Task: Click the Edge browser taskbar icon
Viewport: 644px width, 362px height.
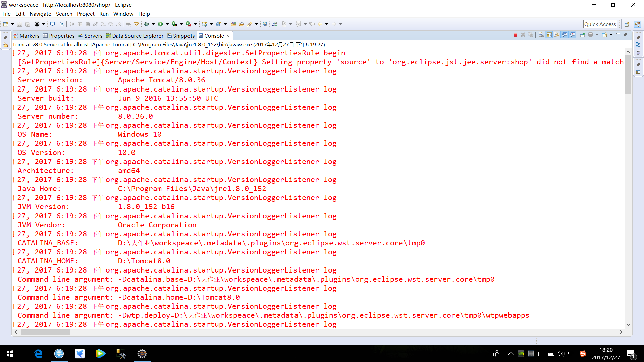Action: tap(39, 354)
